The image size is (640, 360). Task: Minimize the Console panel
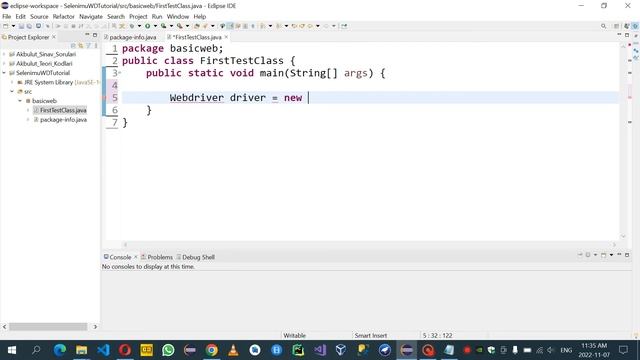619,255
